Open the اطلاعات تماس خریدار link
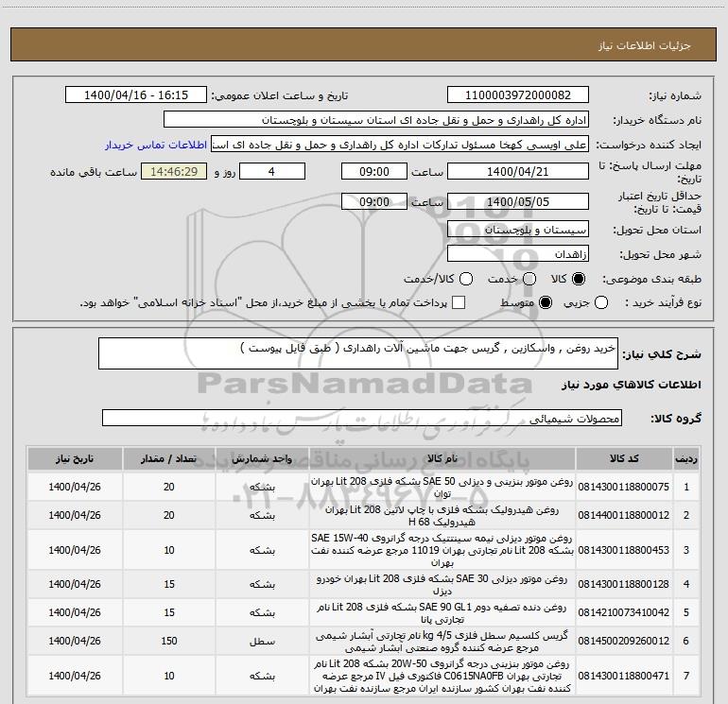The image size is (728, 704). [x=156, y=145]
